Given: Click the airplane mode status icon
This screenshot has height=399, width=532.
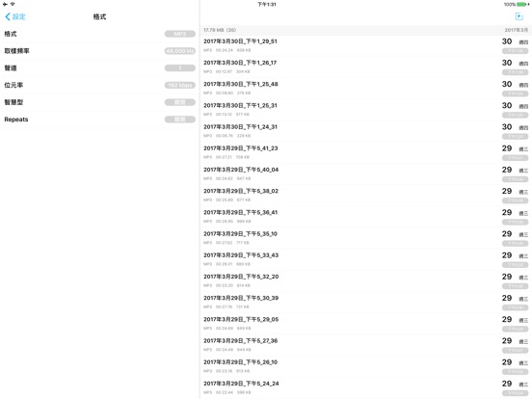Looking at the screenshot, I should [x=5, y=5].
